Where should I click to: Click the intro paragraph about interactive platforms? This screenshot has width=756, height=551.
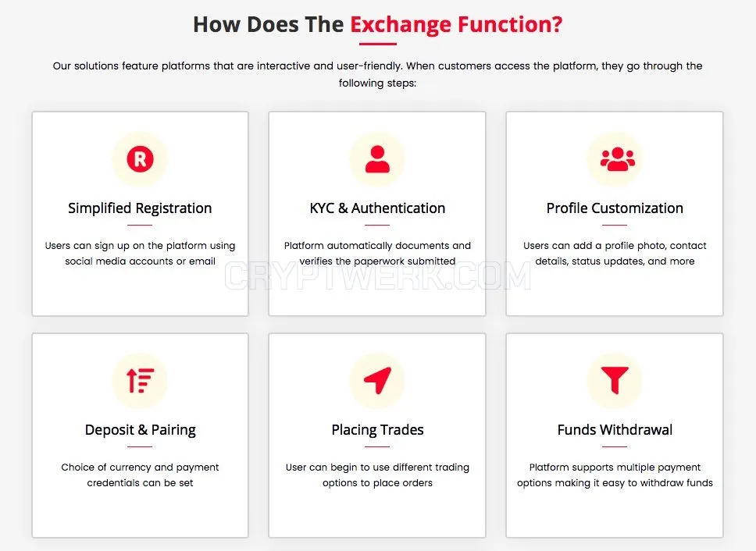[377, 74]
